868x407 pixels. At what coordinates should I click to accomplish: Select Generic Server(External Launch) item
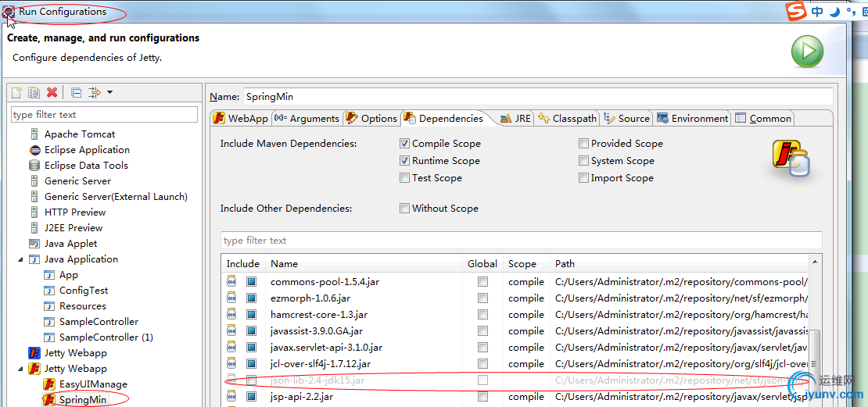pos(116,196)
